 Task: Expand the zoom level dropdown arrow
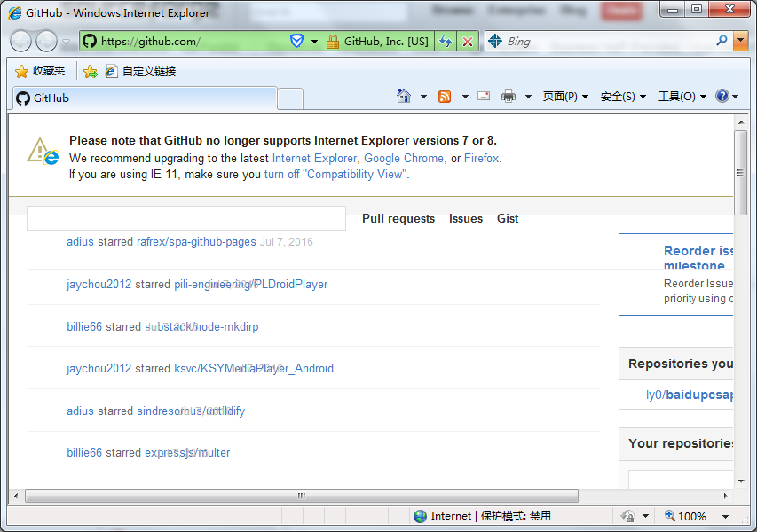[725, 517]
